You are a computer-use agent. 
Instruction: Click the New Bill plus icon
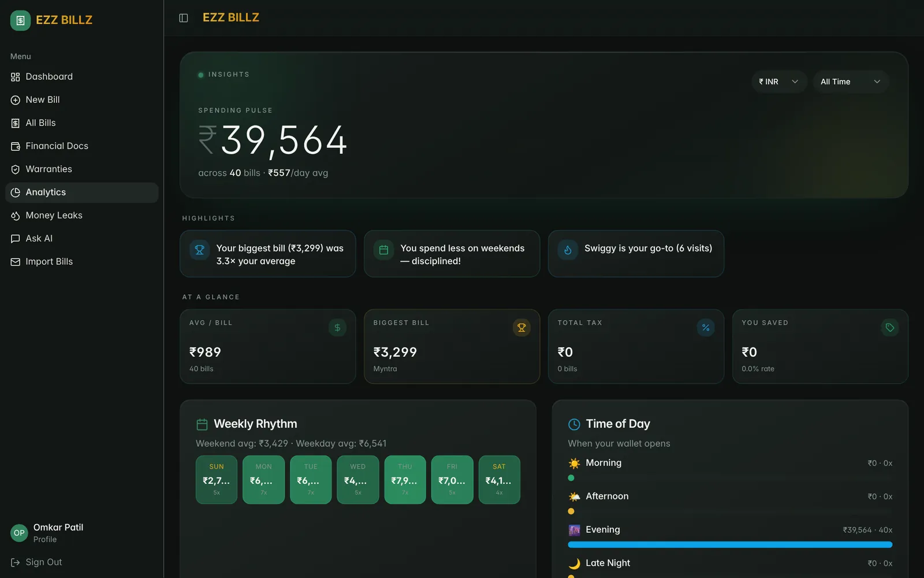click(16, 100)
